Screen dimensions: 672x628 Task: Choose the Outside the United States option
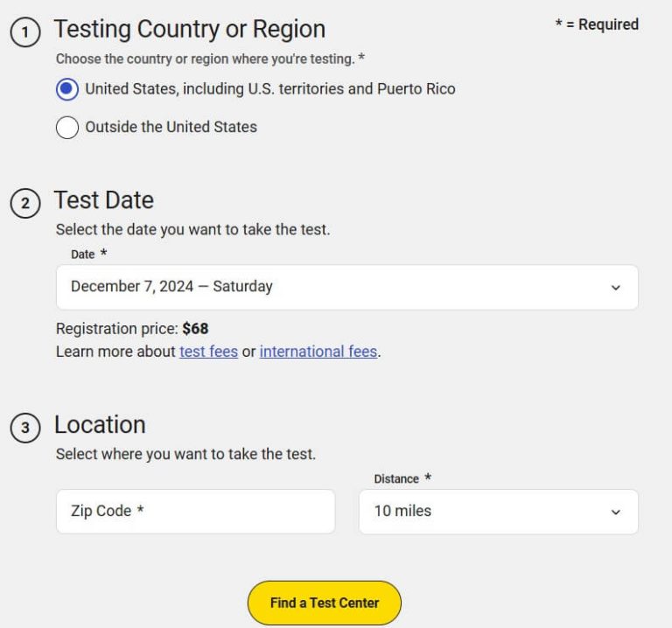point(67,128)
